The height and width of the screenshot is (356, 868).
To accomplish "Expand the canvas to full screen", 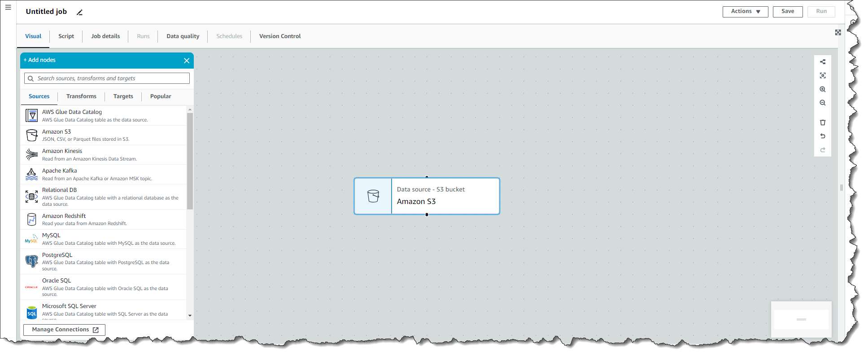I will (x=838, y=33).
